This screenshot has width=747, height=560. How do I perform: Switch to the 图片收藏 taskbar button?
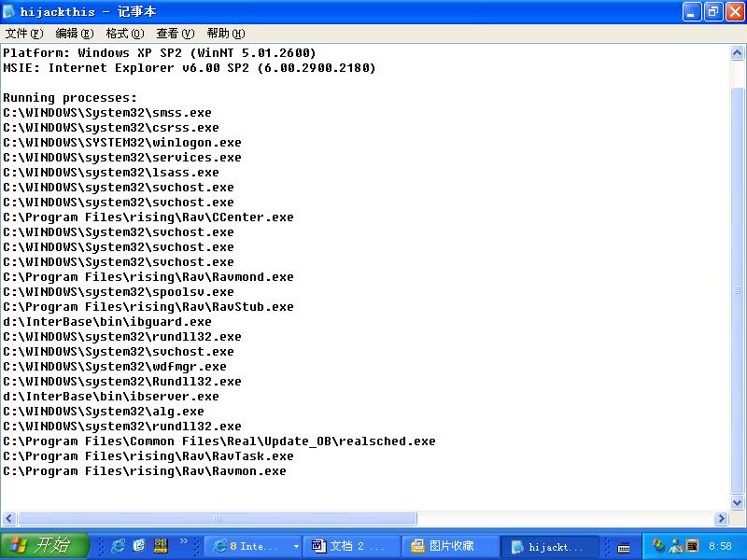(x=450, y=546)
